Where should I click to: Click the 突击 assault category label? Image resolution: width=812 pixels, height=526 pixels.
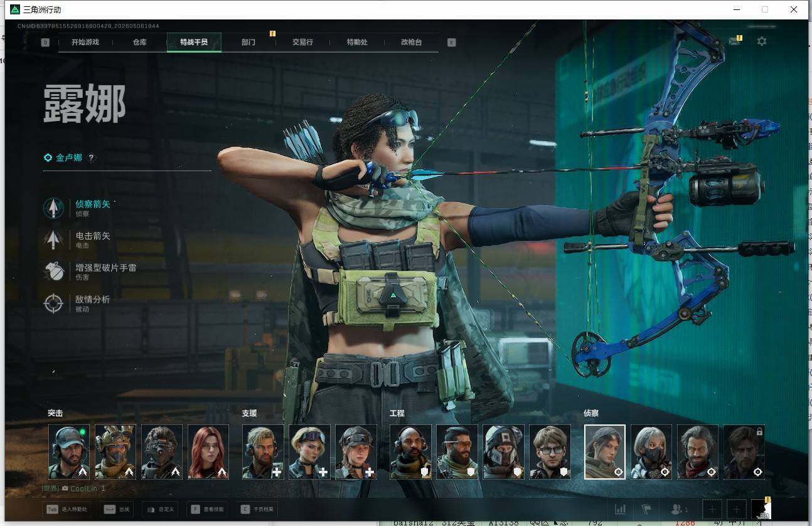[55, 413]
